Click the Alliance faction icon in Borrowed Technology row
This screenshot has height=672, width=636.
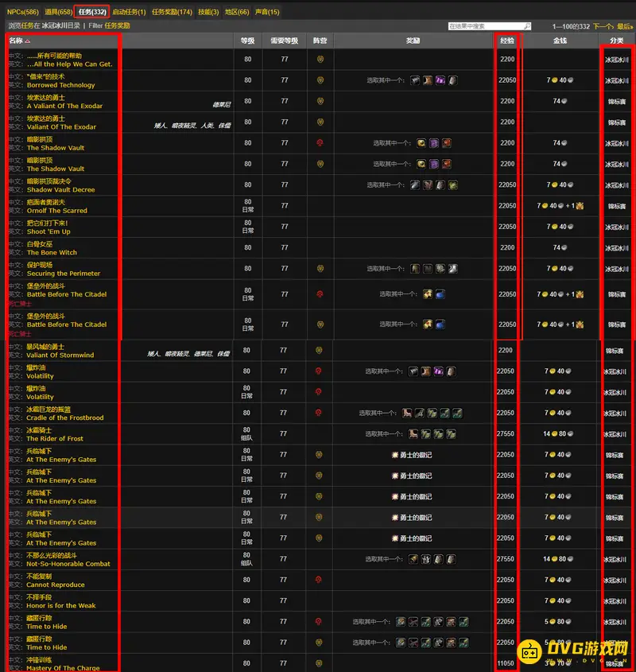click(320, 80)
